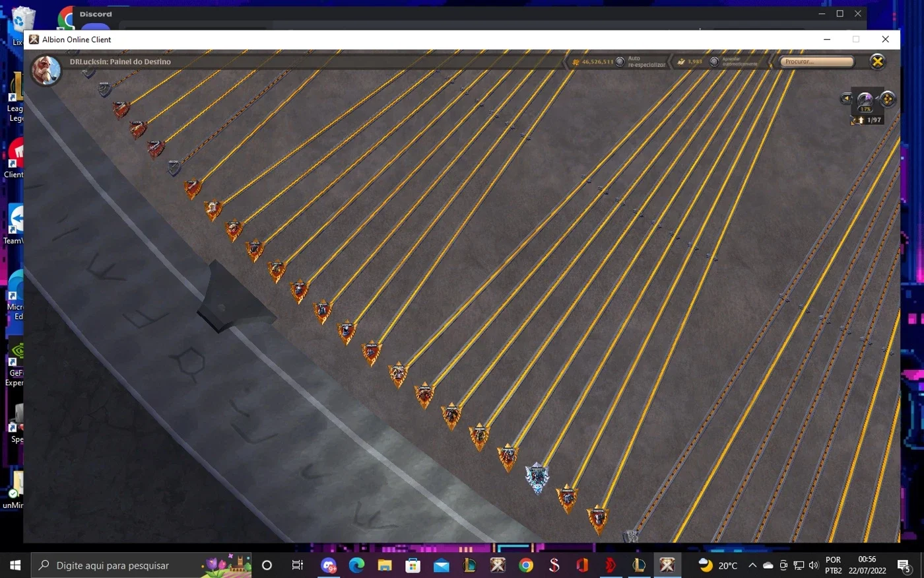This screenshot has width=924, height=578.
Task: Click the 17% progress orb
Action: (865, 101)
